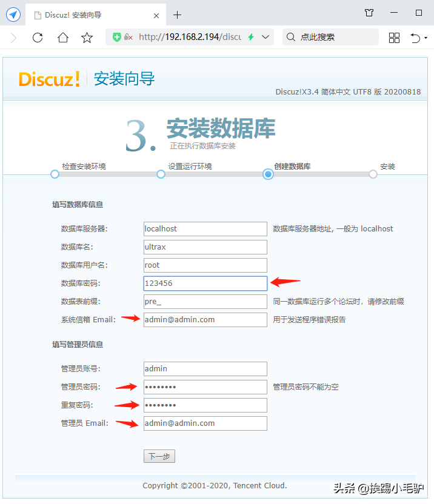The image size is (434, 504).
Task: Open the browser skin shirt icon
Action: (x=369, y=13)
